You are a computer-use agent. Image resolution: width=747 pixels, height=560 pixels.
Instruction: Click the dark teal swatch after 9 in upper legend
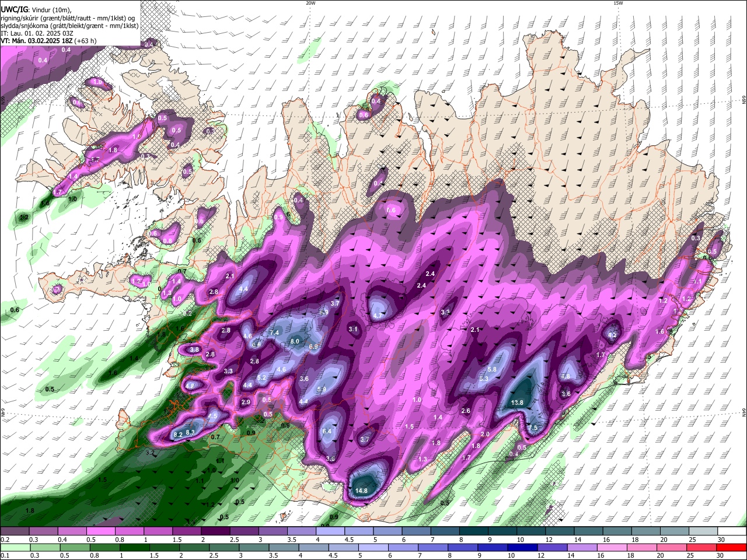point(502,531)
